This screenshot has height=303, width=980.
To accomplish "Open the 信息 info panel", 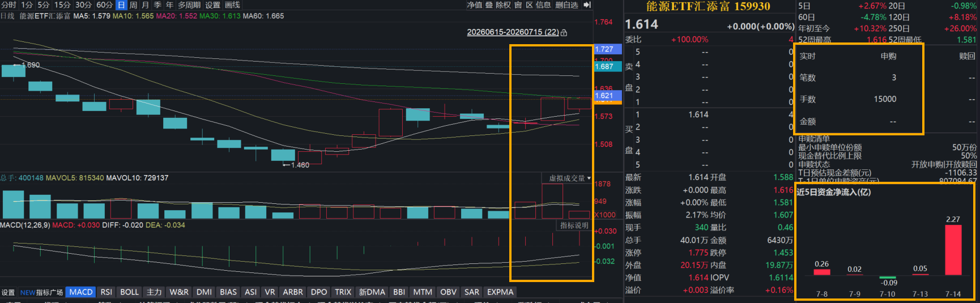I will (x=543, y=5).
